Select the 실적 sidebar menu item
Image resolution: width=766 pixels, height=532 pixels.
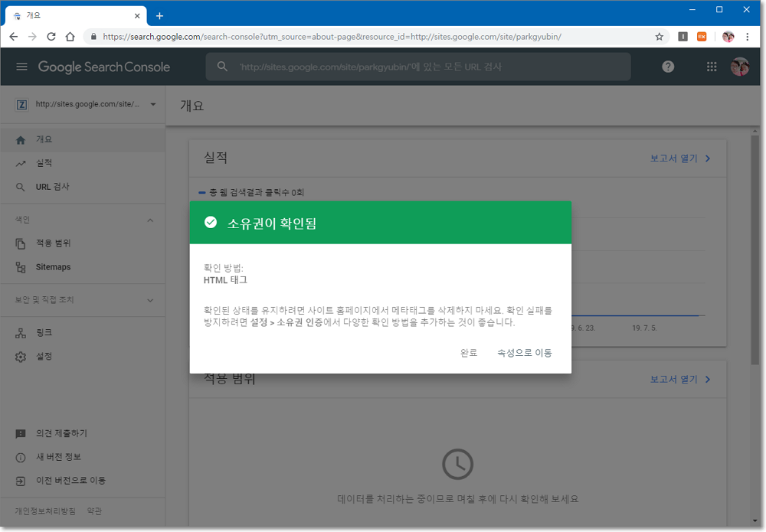[83, 163]
